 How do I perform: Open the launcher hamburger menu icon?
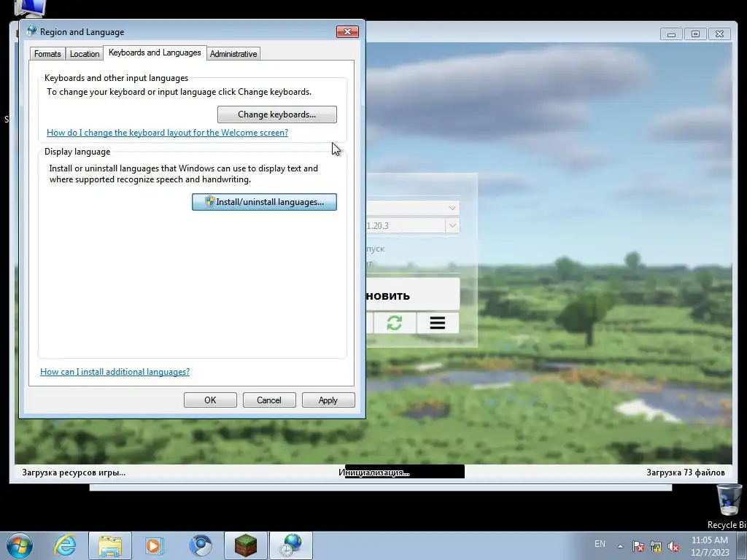point(438,322)
